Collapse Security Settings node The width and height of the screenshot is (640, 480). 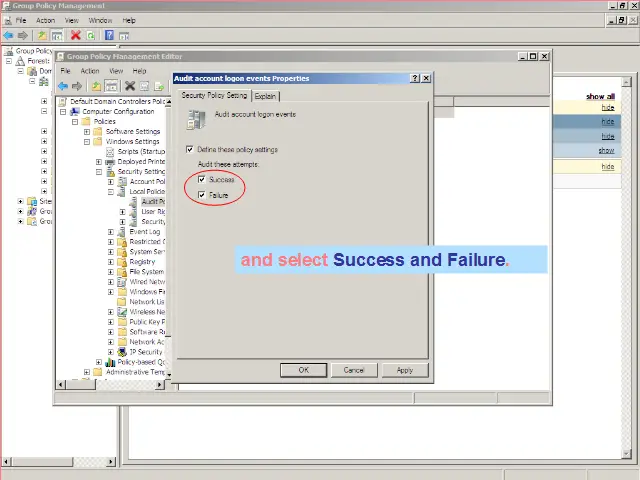coord(99,172)
